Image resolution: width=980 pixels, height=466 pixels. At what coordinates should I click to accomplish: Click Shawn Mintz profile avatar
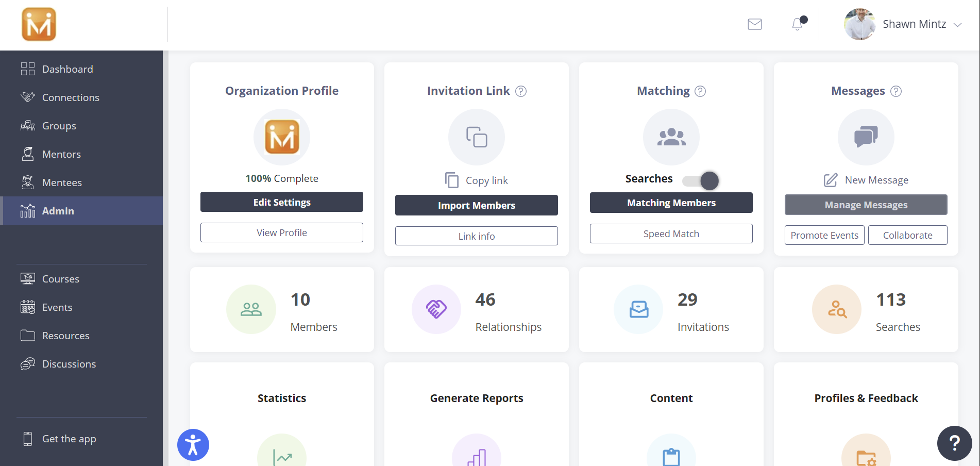point(859,24)
